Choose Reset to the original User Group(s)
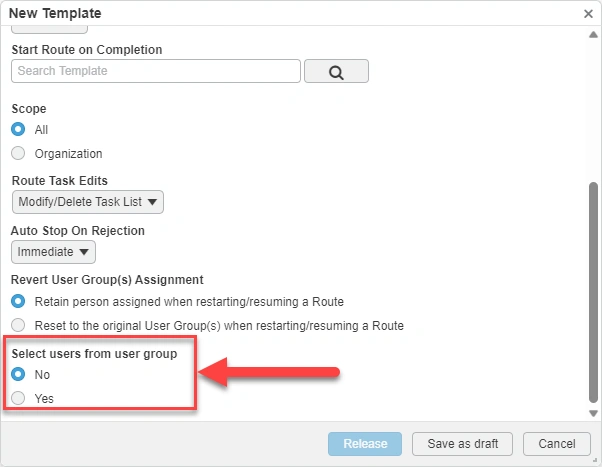Viewport: 602px width, 467px height. coord(18,325)
